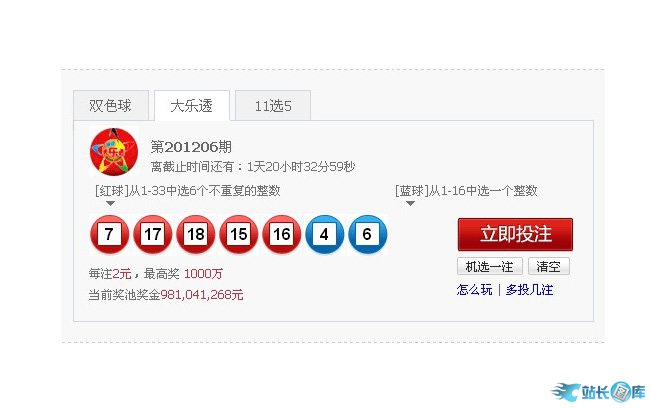Viewport: 650px width, 408px height.
Task: Select red ball number 17
Action: (153, 234)
